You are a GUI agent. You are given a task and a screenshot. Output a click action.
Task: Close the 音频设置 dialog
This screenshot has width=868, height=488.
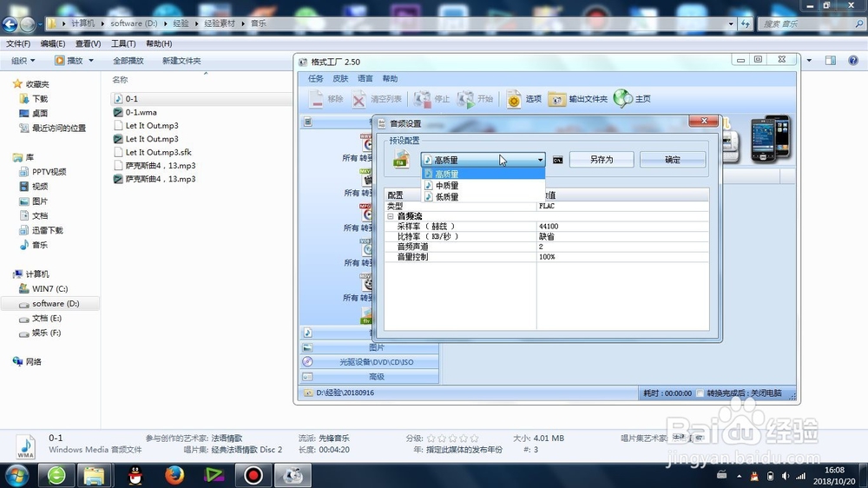coord(704,121)
